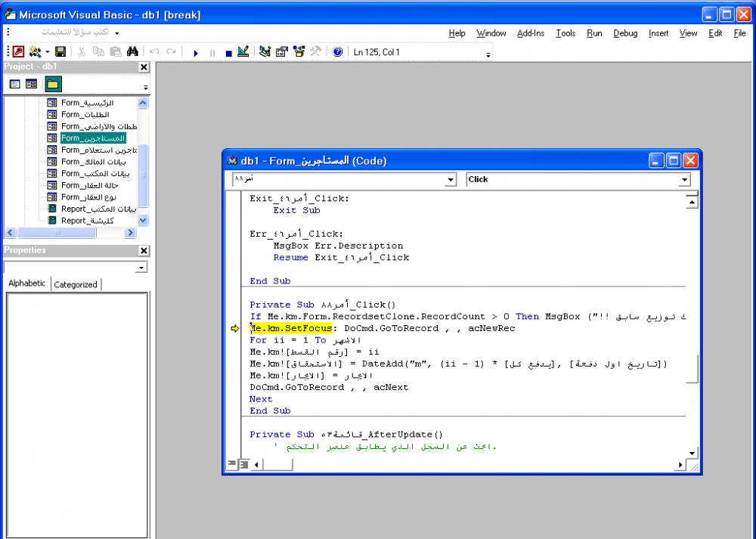Expand Project panel toolbar options arrow

[145, 87]
